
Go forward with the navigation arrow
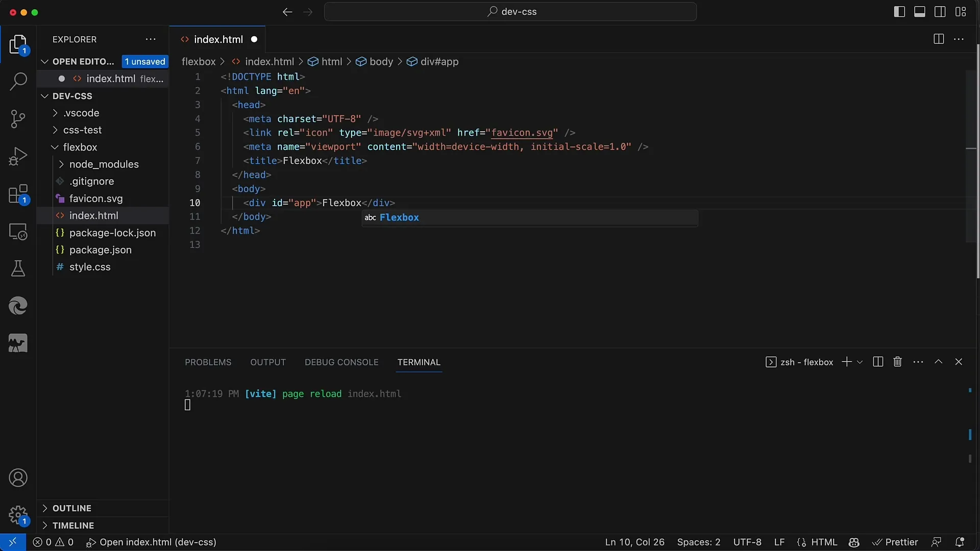pos(308,12)
